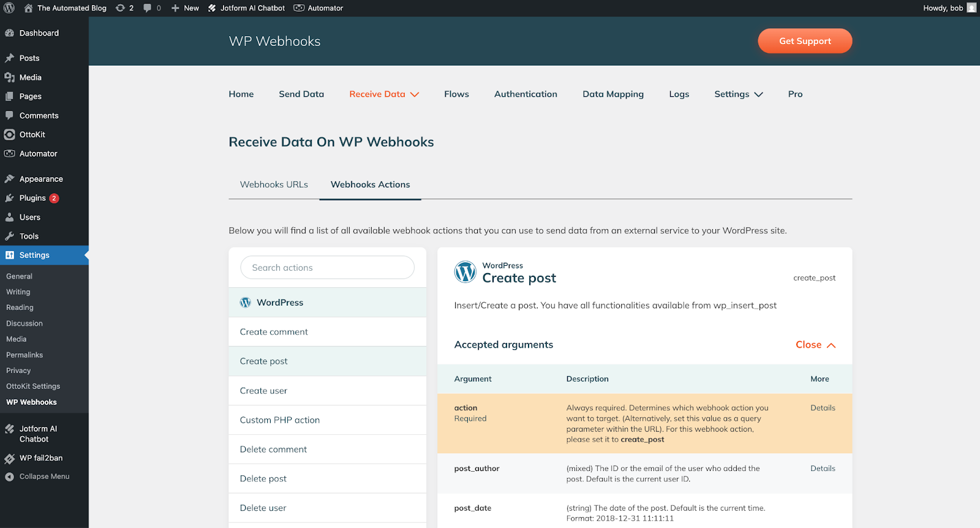Click the New content plus button
Image resolution: width=980 pixels, height=528 pixels.
coord(185,8)
